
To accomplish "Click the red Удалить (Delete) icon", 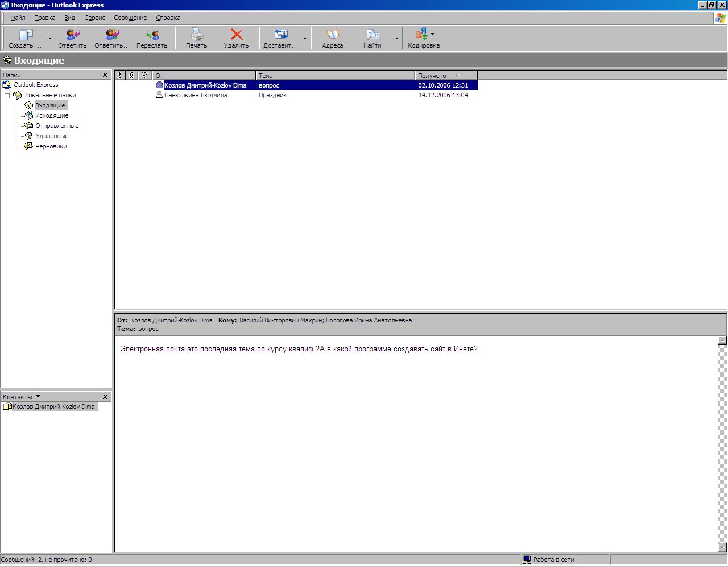I will (x=237, y=35).
